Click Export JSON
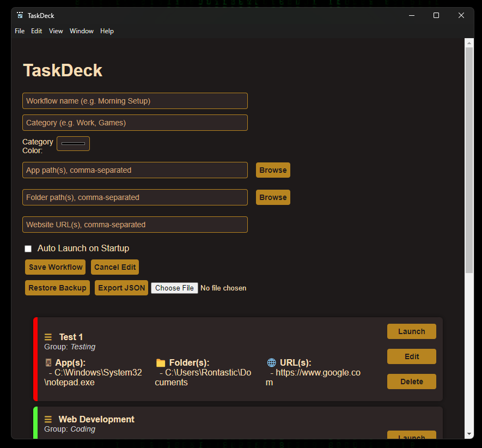This screenshot has width=482, height=448. click(x=121, y=288)
